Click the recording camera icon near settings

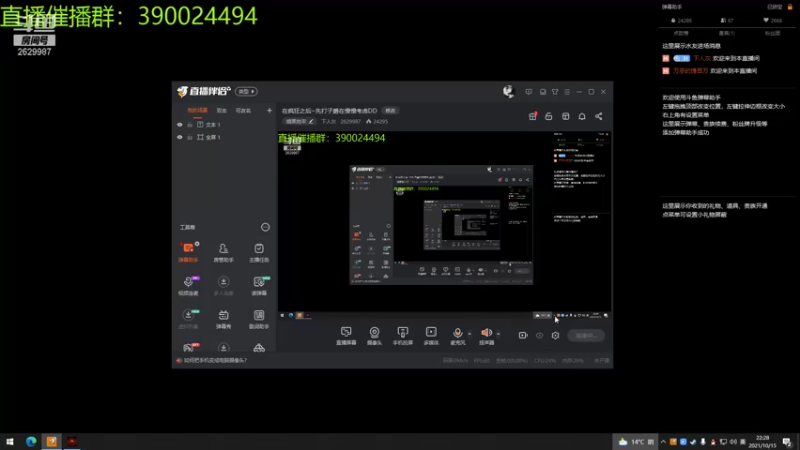[523, 335]
